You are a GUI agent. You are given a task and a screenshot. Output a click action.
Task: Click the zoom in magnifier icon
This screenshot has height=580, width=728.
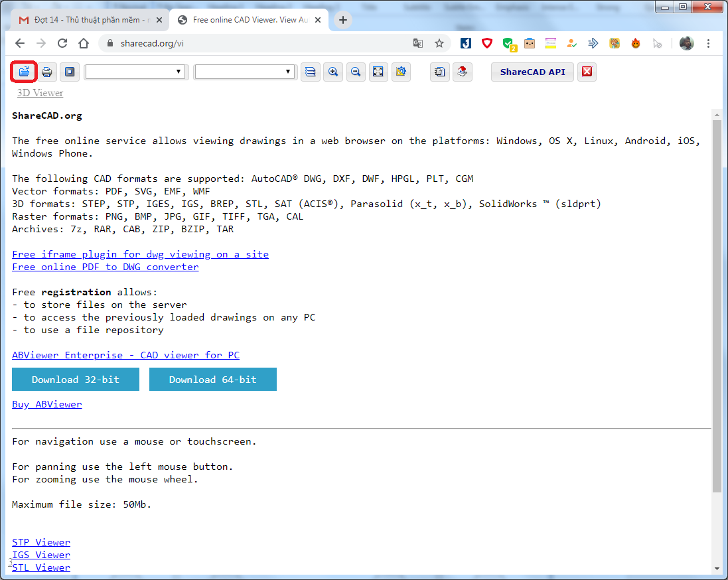(333, 72)
